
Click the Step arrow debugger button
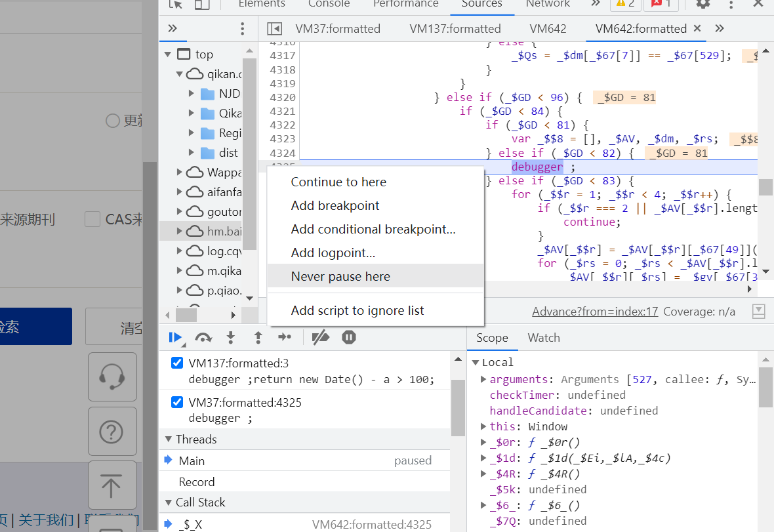point(284,337)
